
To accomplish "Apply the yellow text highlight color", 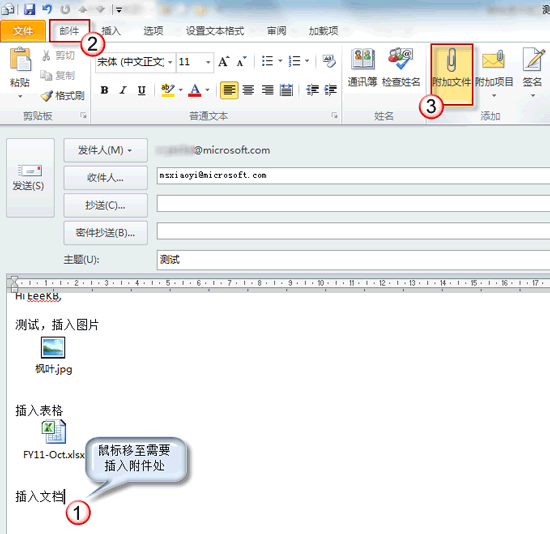I will coord(168,91).
